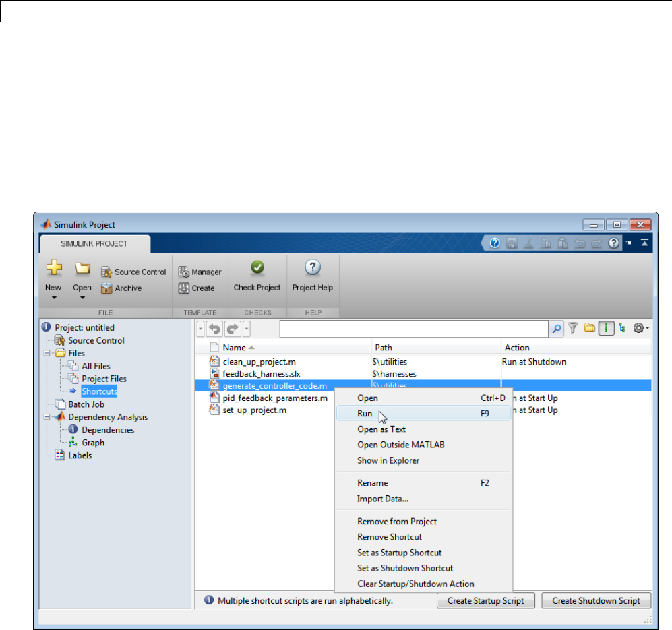Open the Open dropdown arrow in the ribbon
Image resolution: width=672 pixels, height=630 pixels.
point(82,297)
